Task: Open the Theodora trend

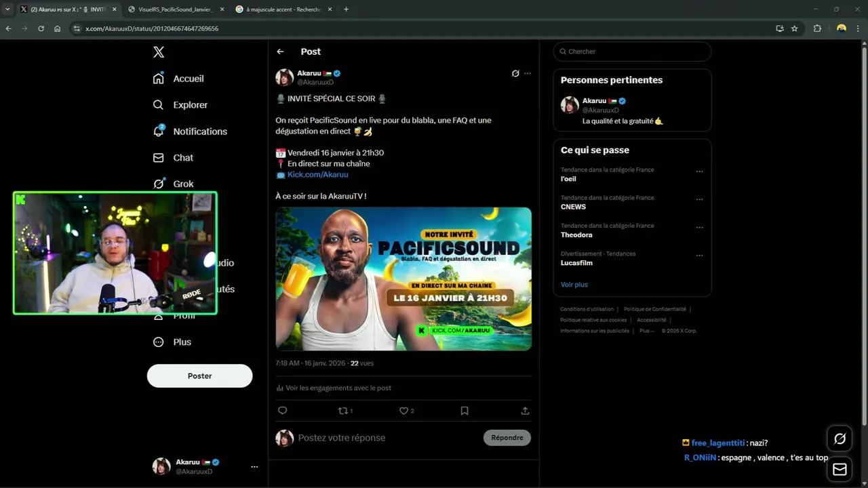Action: point(576,235)
